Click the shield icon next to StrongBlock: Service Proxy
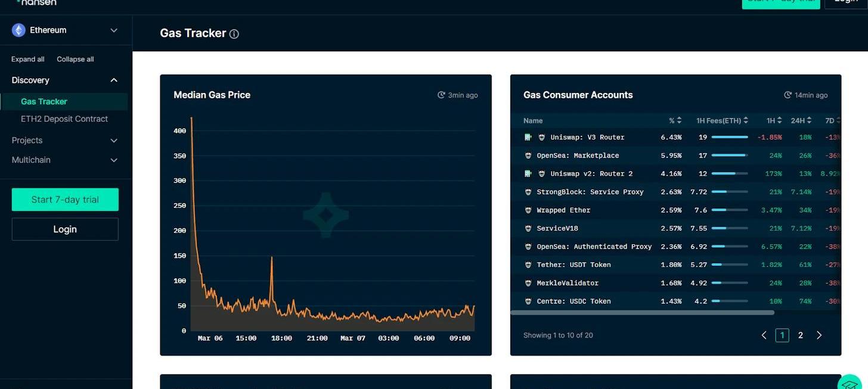868x389 pixels. 528,192
